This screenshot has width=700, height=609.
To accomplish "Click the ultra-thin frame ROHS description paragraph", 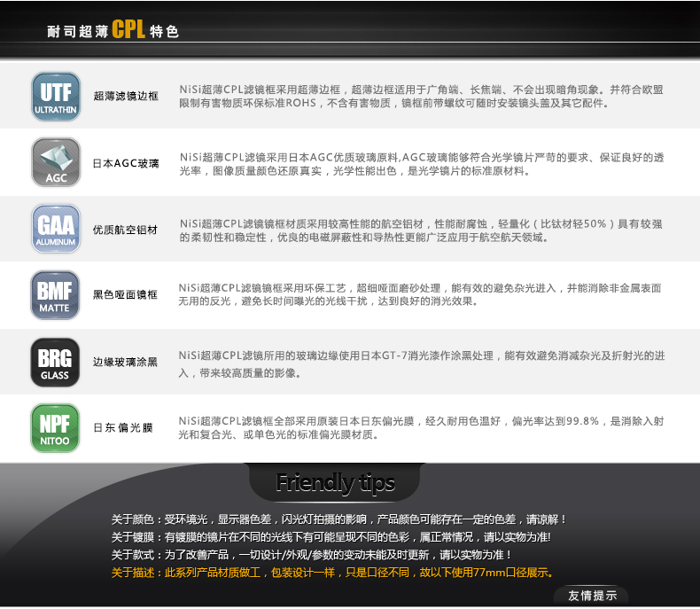I will pyautogui.click(x=421, y=97).
